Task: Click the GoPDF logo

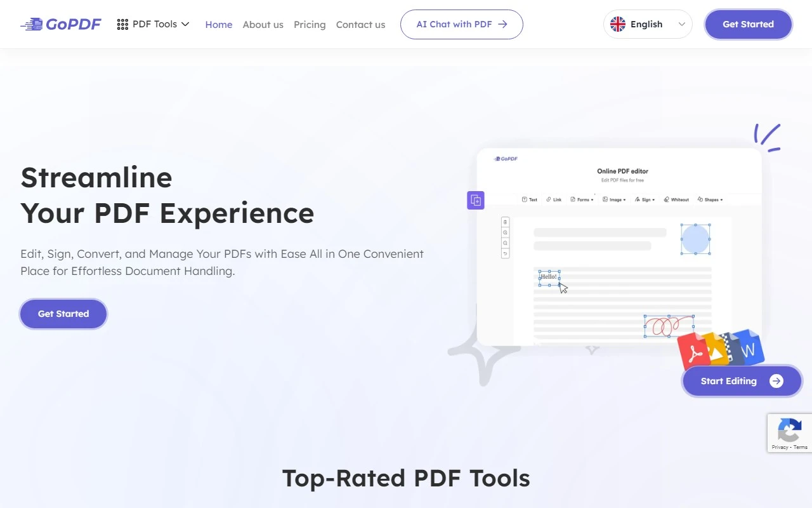Action: coord(60,24)
